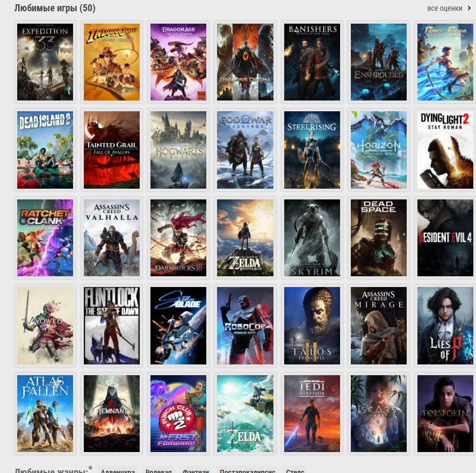Click the Stellar Blade cover
476x473 pixels.
(178, 326)
